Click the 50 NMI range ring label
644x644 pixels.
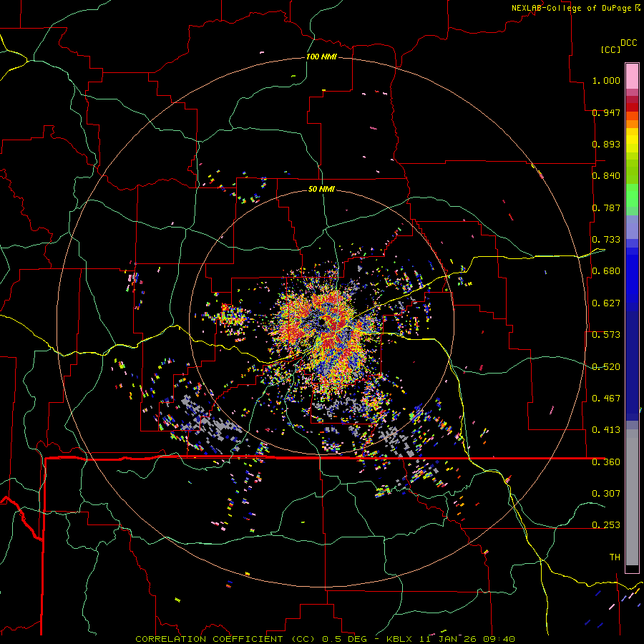coord(321,189)
